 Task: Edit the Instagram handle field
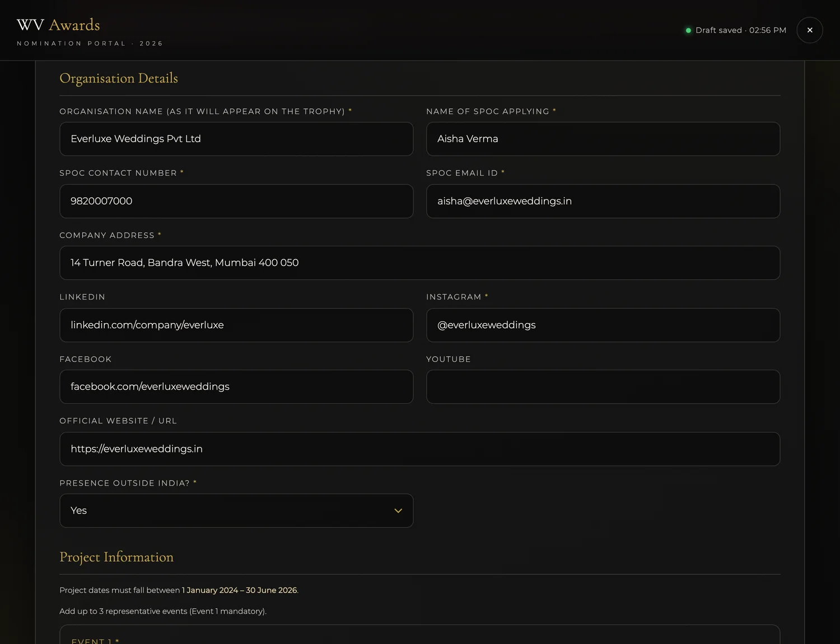pyautogui.click(x=603, y=325)
